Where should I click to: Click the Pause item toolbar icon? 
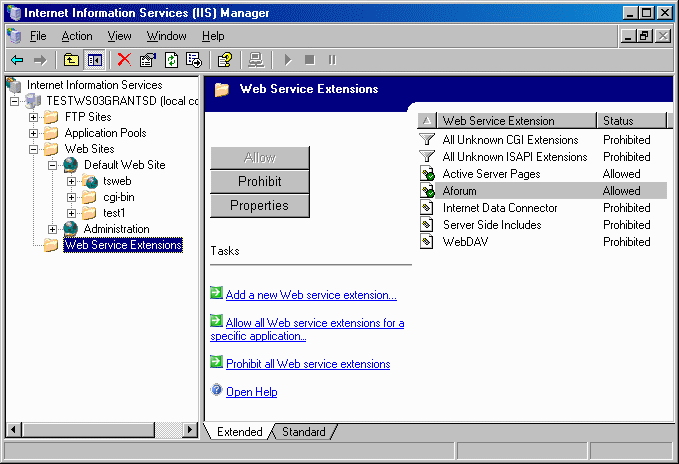(332, 60)
